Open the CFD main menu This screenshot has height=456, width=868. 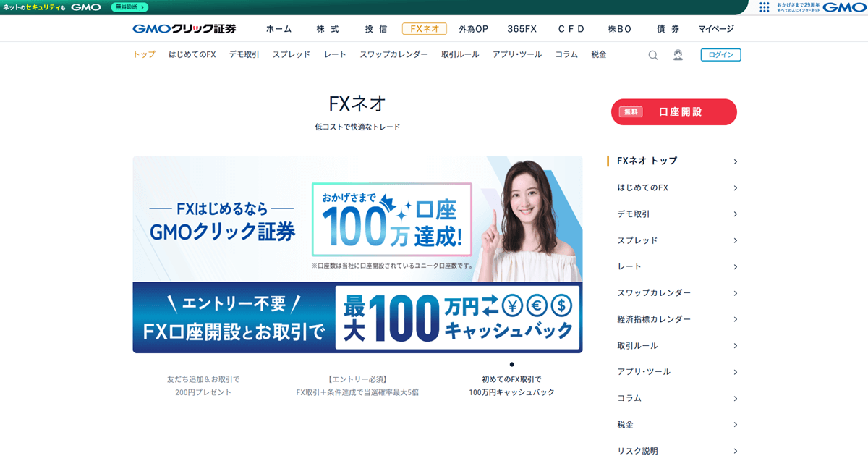(x=571, y=29)
